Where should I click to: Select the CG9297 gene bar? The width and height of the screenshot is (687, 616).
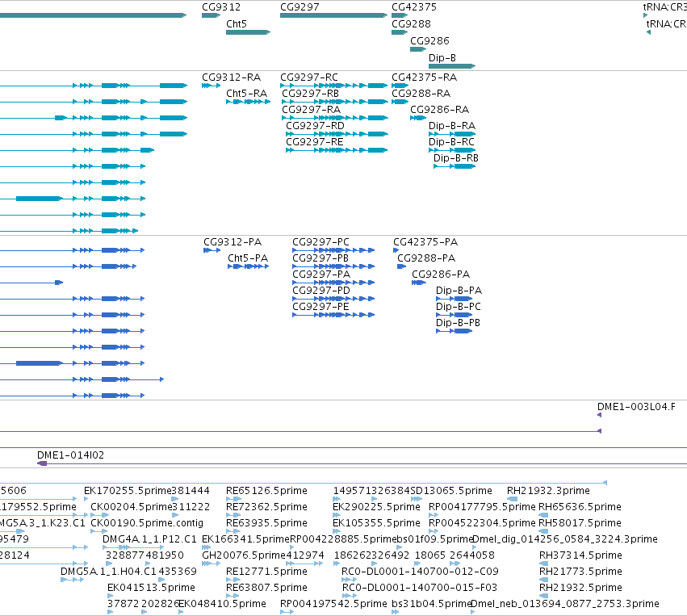333,15
